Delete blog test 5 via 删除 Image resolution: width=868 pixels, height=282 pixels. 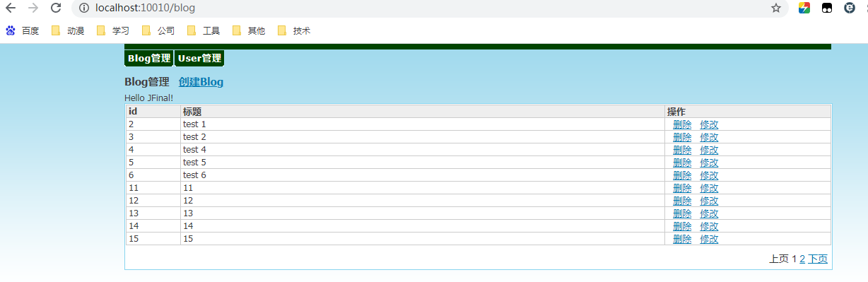(682, 163)
